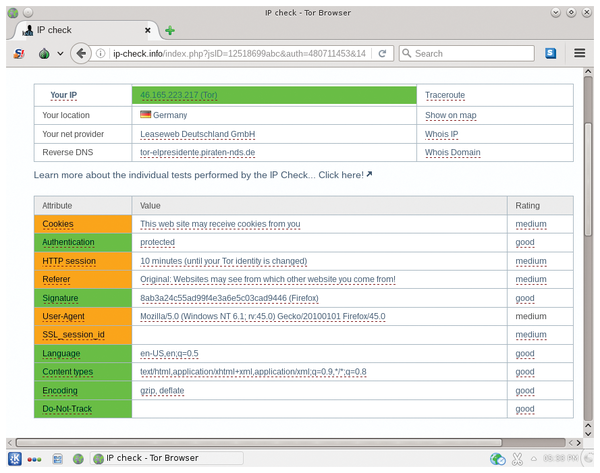This screenshot has width=600, height=473.
Task: Click the Authentication good rating
Action: (x=525, y=242)
